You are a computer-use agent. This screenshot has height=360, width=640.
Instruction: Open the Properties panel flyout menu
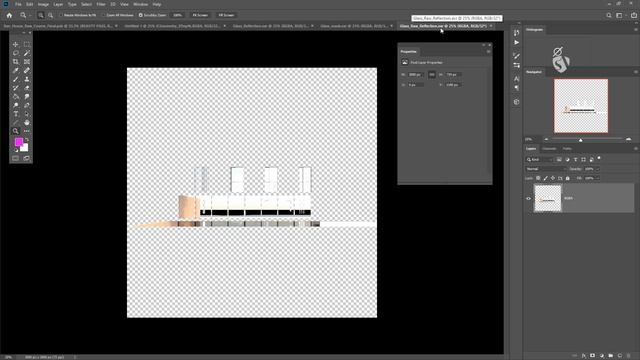click(488, 51)
